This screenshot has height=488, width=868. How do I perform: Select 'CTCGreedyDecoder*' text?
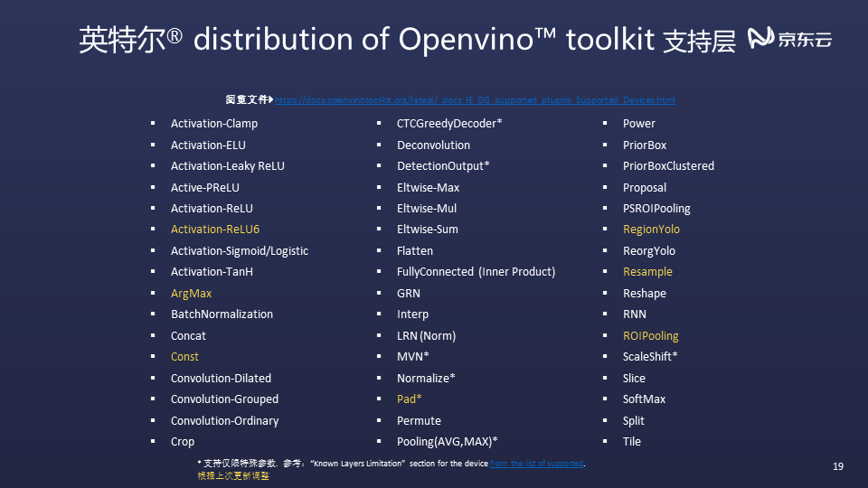[x=449, y=124]
